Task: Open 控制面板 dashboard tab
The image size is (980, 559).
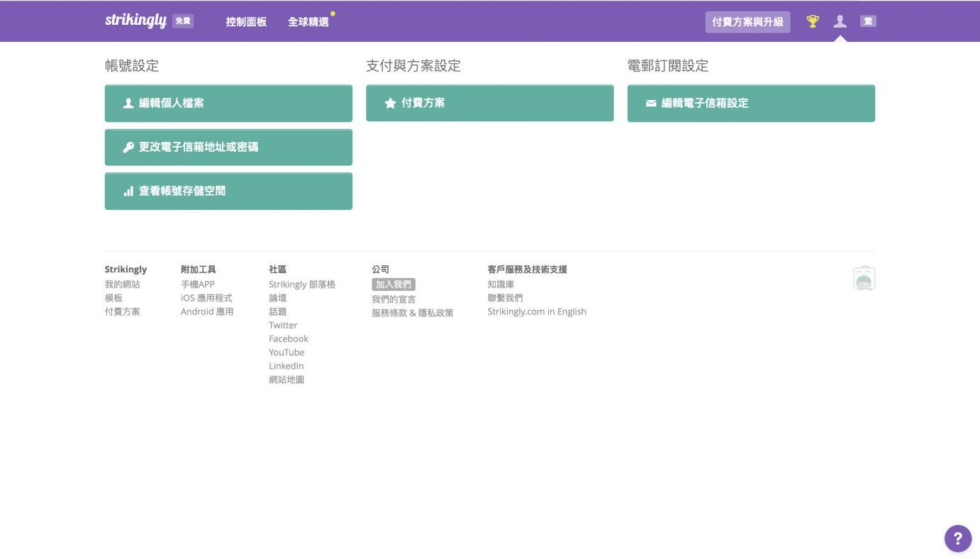Action: (246, 22)
